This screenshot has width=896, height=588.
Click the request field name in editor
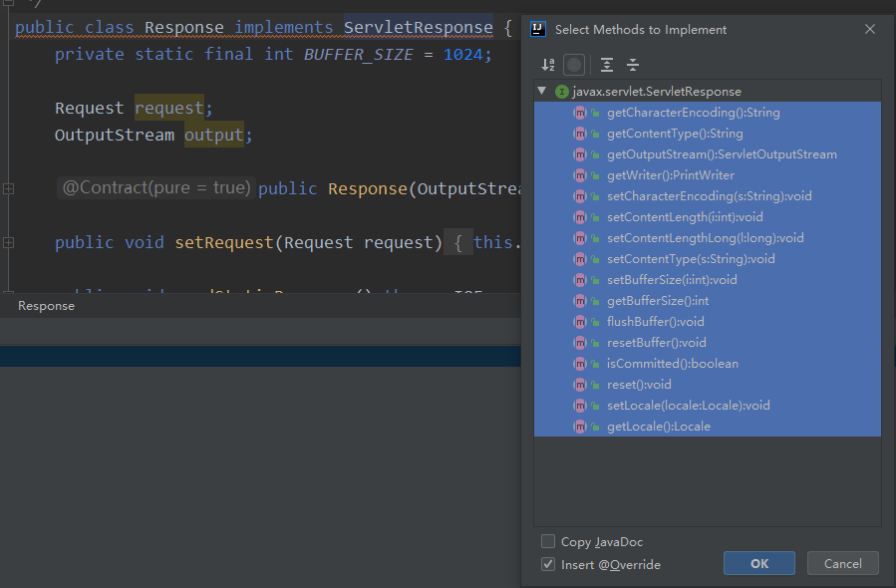(169, 108)
